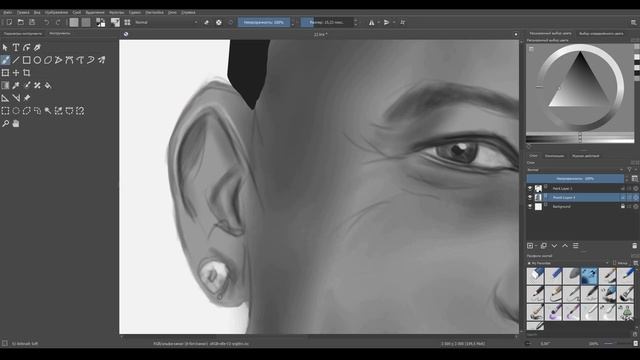
Task: Select the Zoom magnifier tool
Action: tap(5, 123)
